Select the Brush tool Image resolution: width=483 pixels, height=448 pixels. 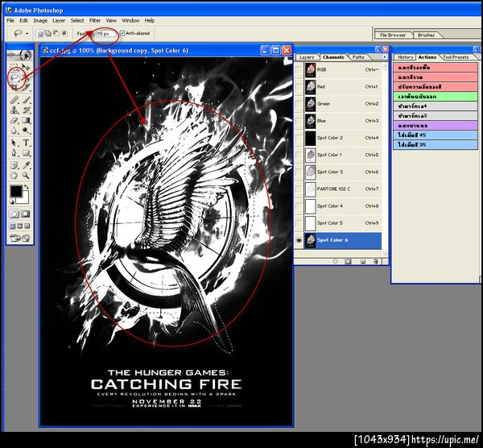pos(26,100)
